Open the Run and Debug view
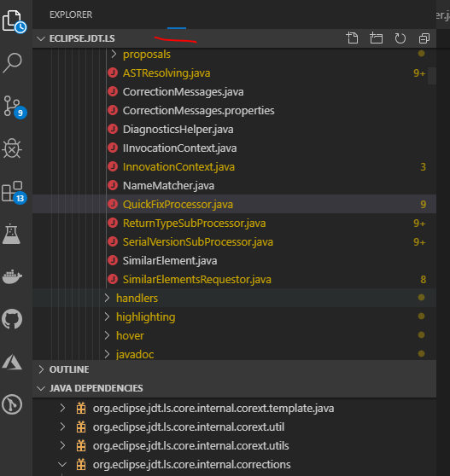450x476 pixels. click(x=12, y=148)
